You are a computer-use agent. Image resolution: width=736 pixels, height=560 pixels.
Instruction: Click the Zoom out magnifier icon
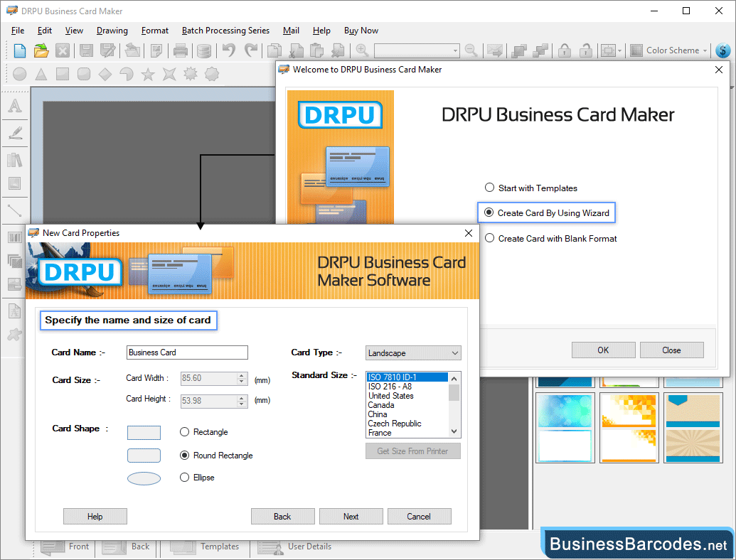pyautogui.click(x=471, y=50)
